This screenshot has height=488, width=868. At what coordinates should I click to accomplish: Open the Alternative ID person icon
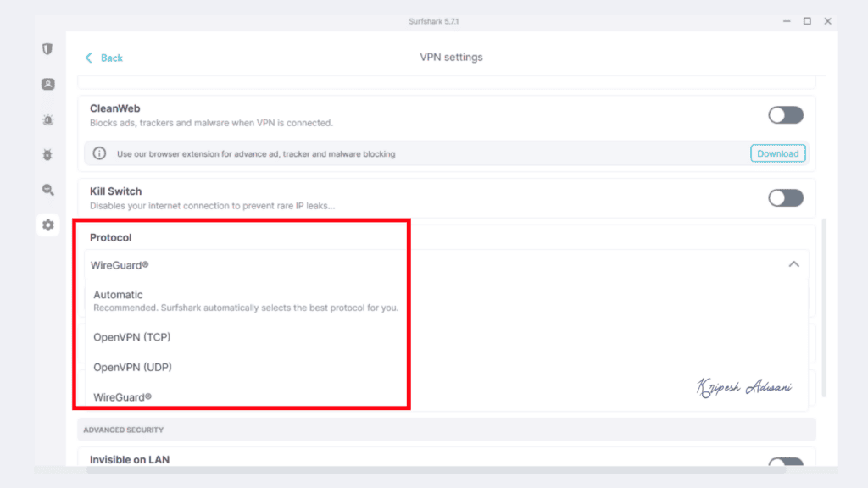coord(48,84)
